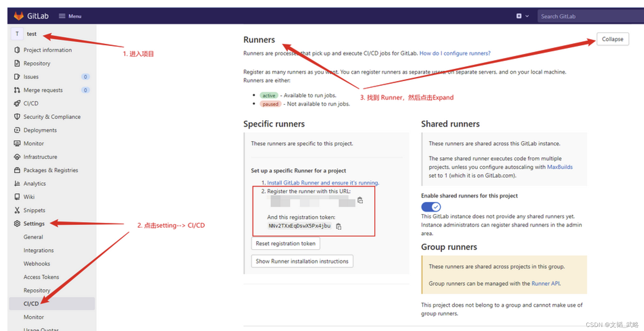Open the create new dropdown chevron
Image resolution: width=644 pixels, height=331 pixels.
click(x=527, y=16)
